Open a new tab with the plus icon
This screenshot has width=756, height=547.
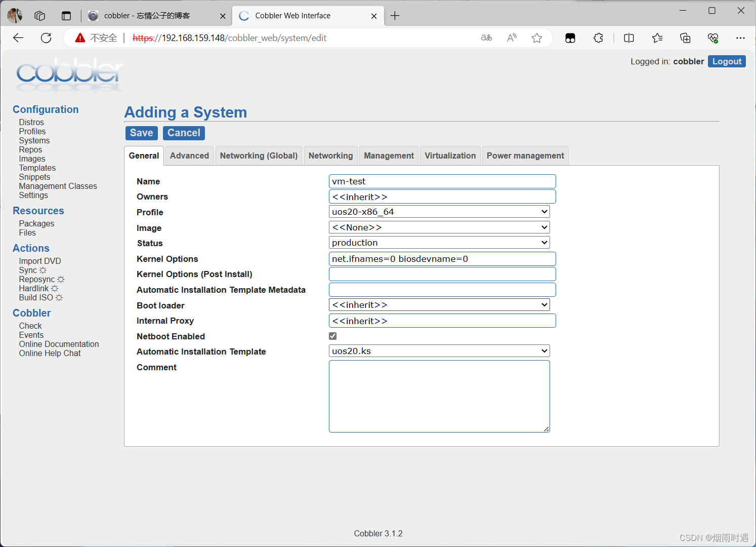pos(395,16)
